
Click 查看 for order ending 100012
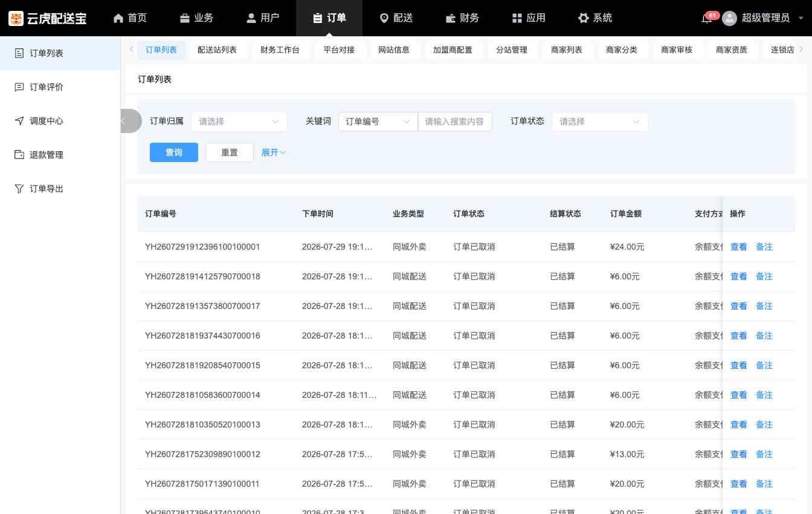click(739, 454)
